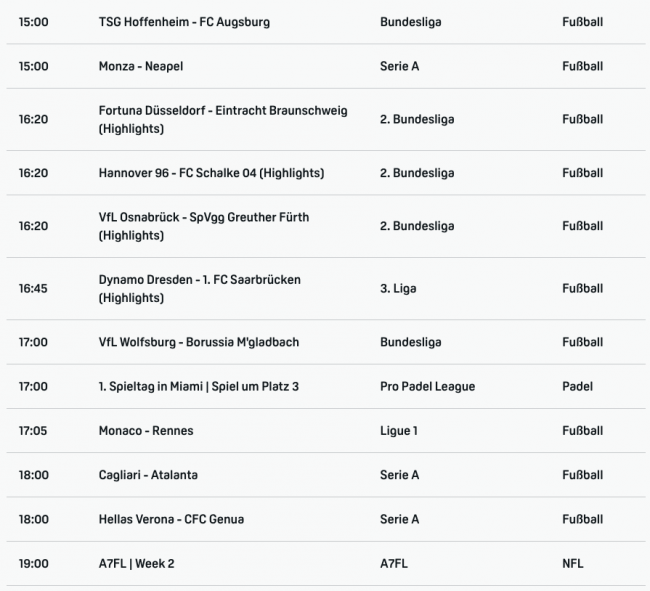Open the Hellas Verona - CFC Genua match

pos(171,519)
